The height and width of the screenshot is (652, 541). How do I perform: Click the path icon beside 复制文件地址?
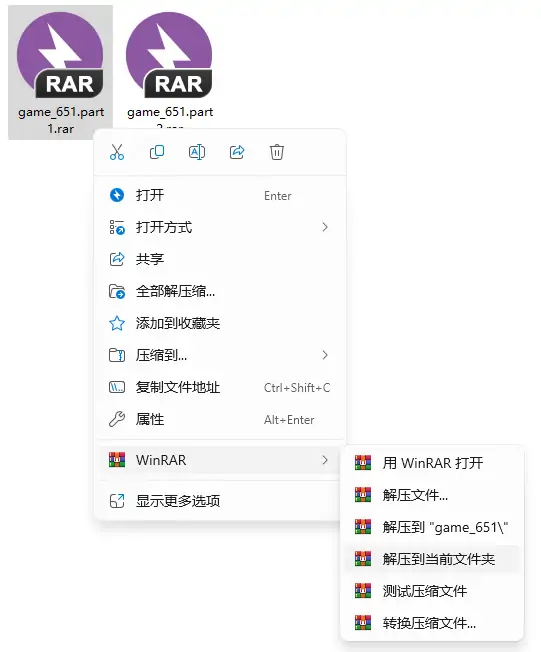pos(117,387)
